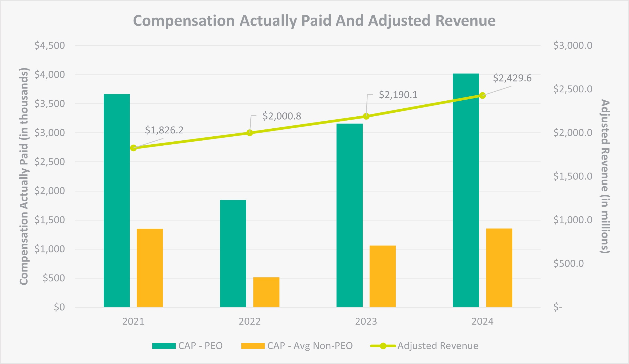Screen dimensions: 629x364
Task: Select the 2024 Adjusted Revenue line marker
Action: pyautogui.click(x=482, y=95)
